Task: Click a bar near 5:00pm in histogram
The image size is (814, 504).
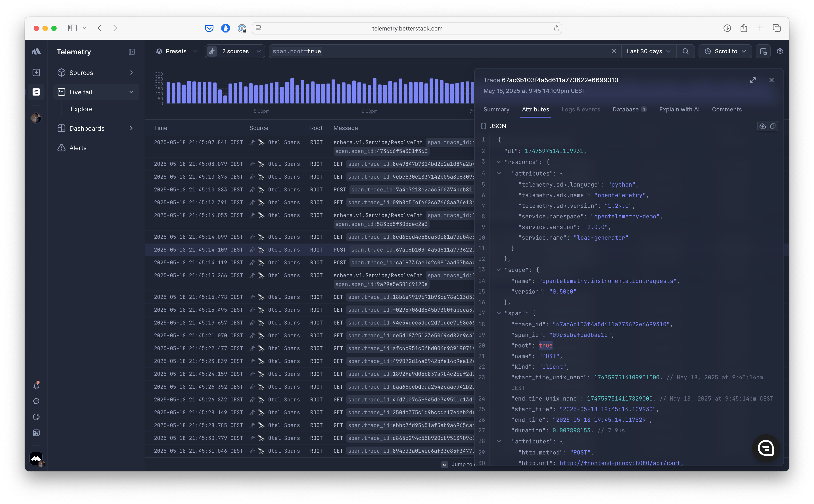Action: pos(261,94)
